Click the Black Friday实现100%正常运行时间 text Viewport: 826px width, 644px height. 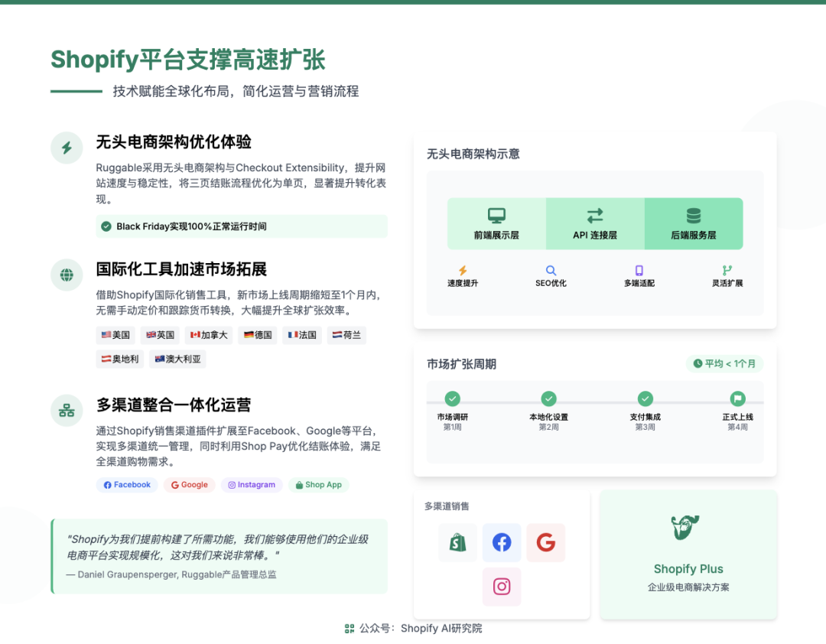(x=191, y=226)
